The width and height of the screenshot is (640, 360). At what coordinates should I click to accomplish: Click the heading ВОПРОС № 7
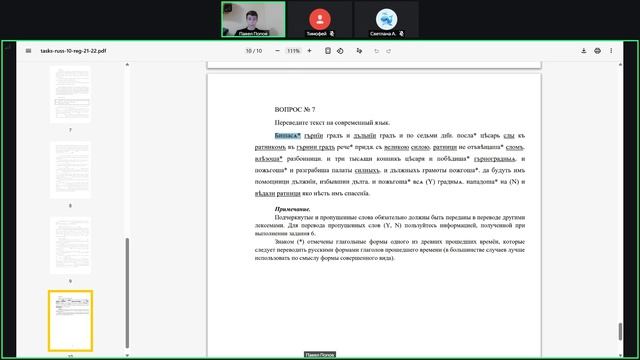click(295, 109)
